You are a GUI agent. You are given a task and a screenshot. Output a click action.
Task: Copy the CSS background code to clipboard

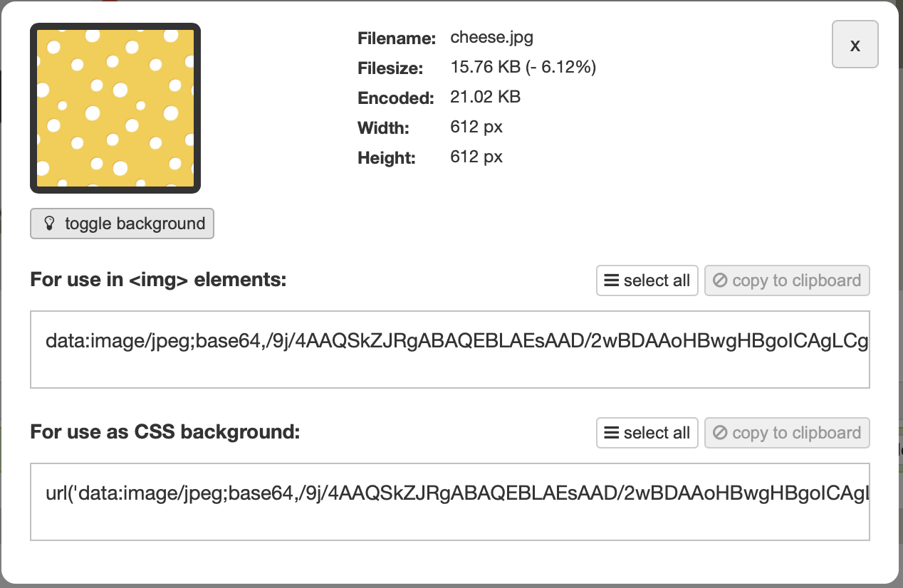tap(787, 433)
